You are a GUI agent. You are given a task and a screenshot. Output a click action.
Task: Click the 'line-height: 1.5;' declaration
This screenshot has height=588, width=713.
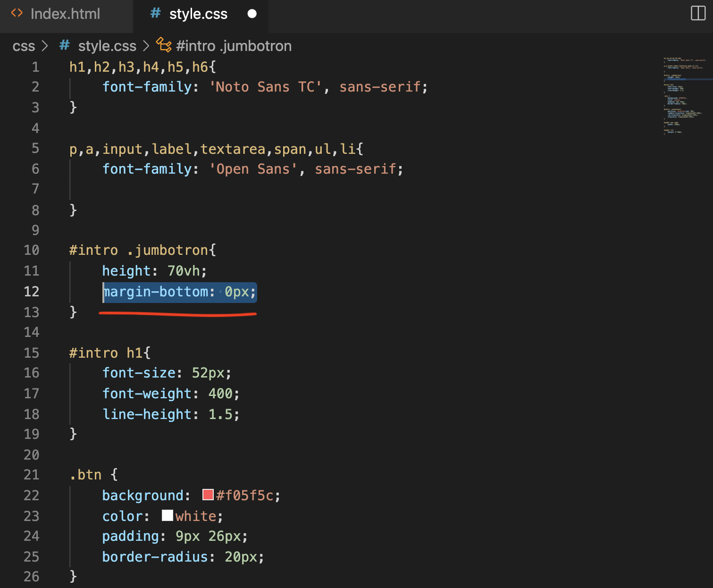pyautogui.click(x=171, y=414)
